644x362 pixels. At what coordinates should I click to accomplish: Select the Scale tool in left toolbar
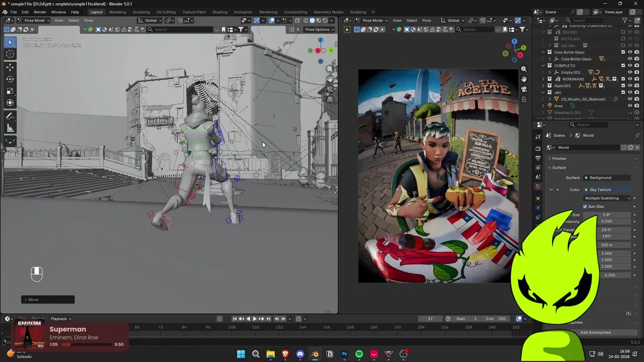(x=10, y=91)
